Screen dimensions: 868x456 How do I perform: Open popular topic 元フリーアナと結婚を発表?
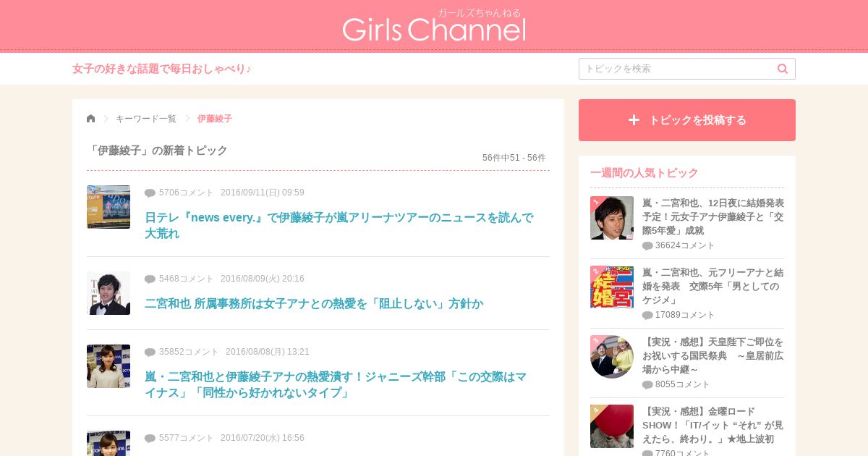coord(713,286)
